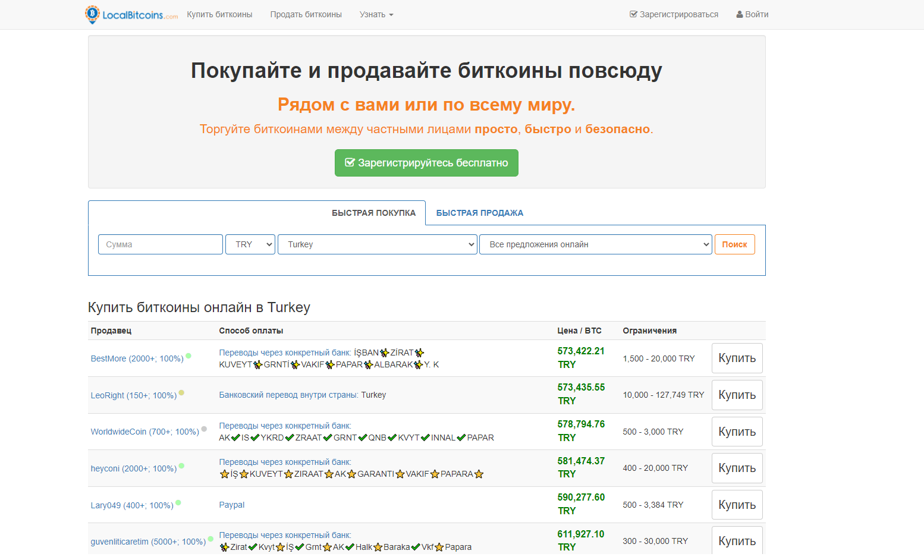Click the Продавец column header
Viewport: 924px width, 560px height.
pos(111,331)
